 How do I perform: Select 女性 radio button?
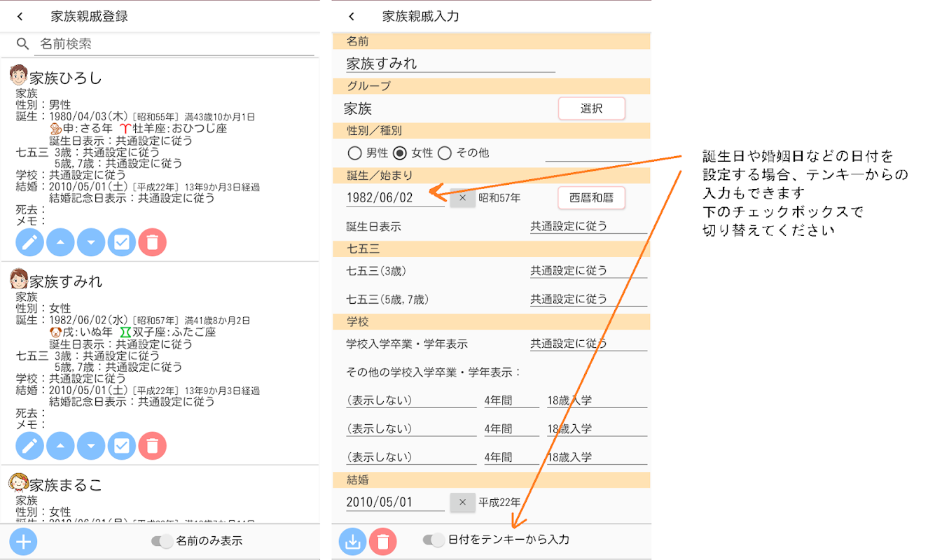(400, 153)
